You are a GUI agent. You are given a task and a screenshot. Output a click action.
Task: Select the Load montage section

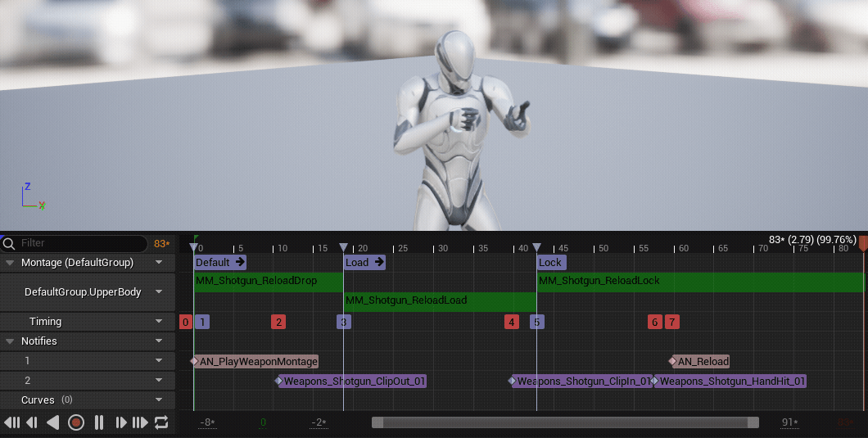[364, 263]
